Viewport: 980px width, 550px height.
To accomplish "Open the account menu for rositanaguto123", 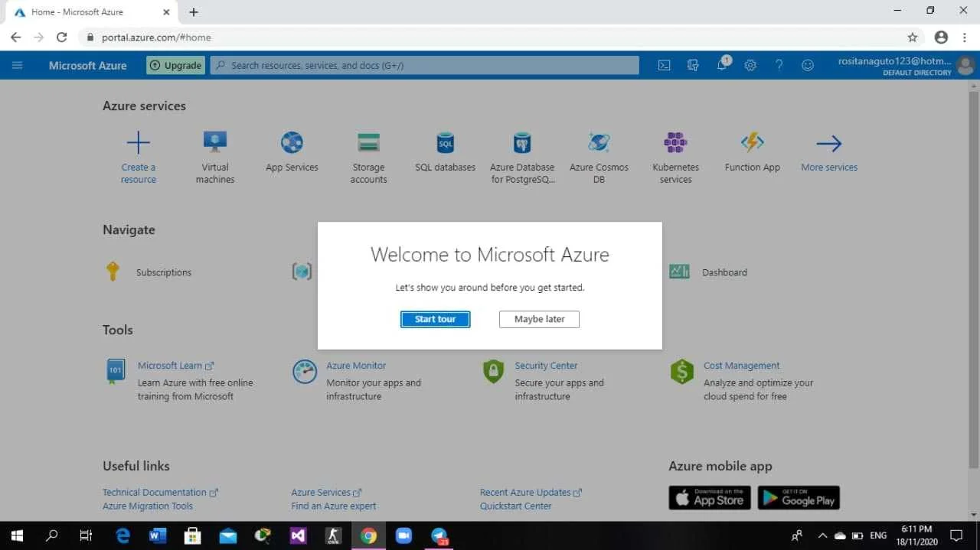I will [906, 65].
